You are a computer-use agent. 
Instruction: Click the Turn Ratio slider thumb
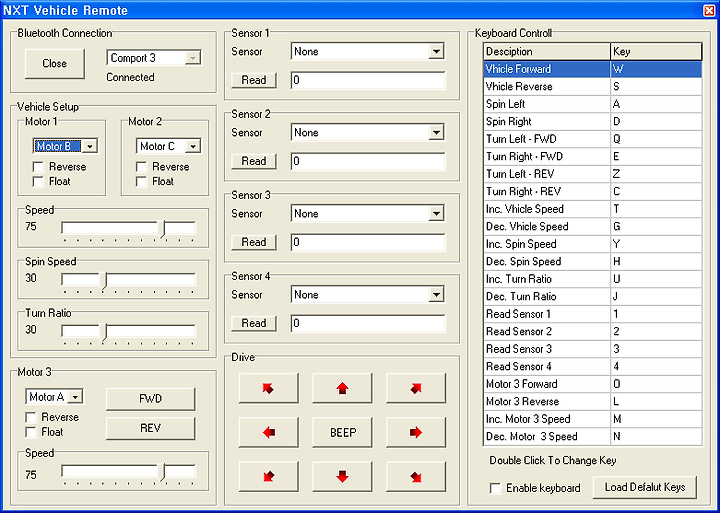(104, 332)
